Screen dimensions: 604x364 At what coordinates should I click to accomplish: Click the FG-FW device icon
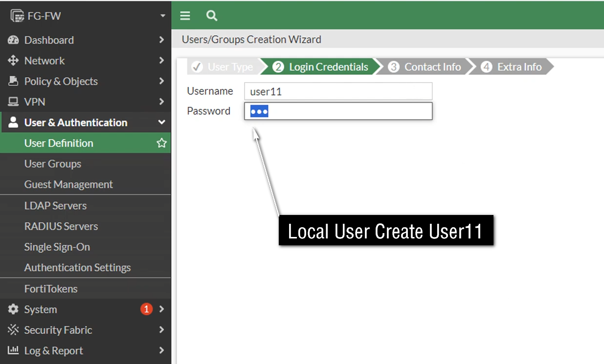pyautogui.click(x=17, y=16)
